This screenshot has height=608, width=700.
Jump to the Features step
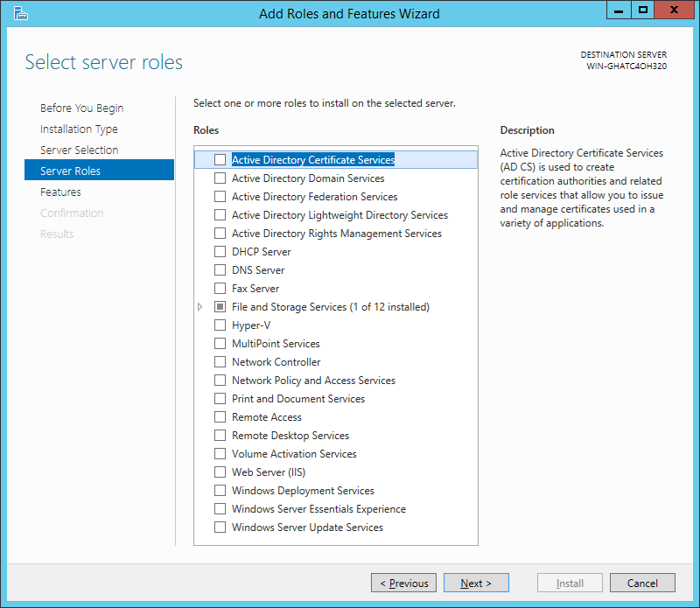click(60, 192)
